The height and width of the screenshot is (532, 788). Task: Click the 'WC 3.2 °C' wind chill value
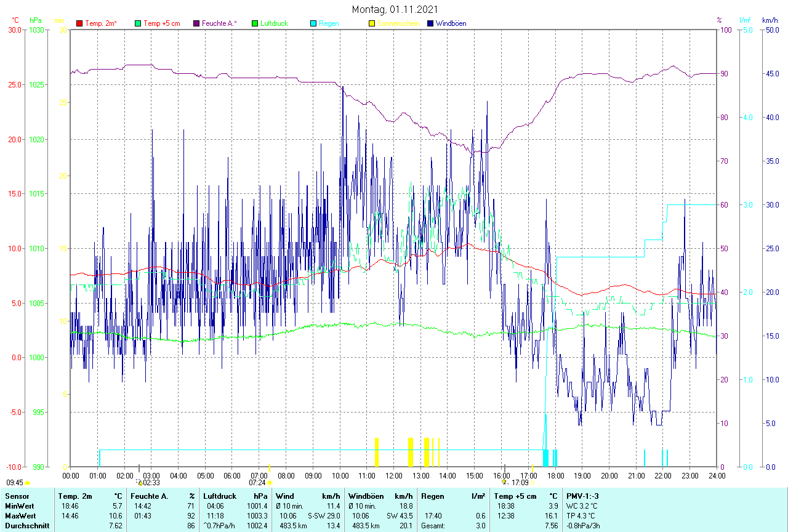point(582,506)
